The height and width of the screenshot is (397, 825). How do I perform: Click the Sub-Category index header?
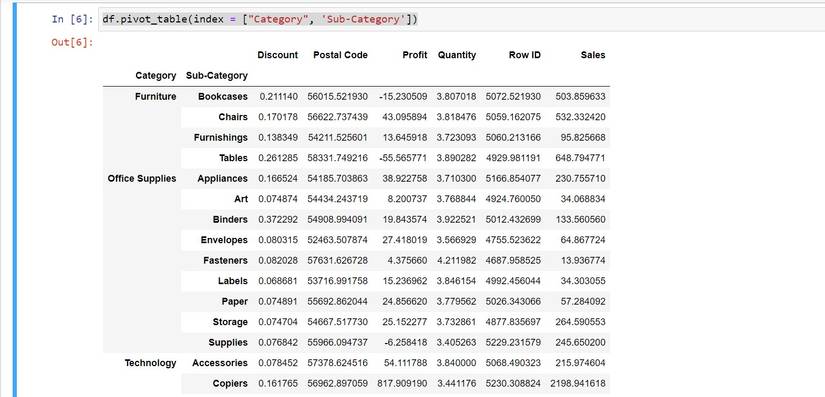[x=217, y=76]
